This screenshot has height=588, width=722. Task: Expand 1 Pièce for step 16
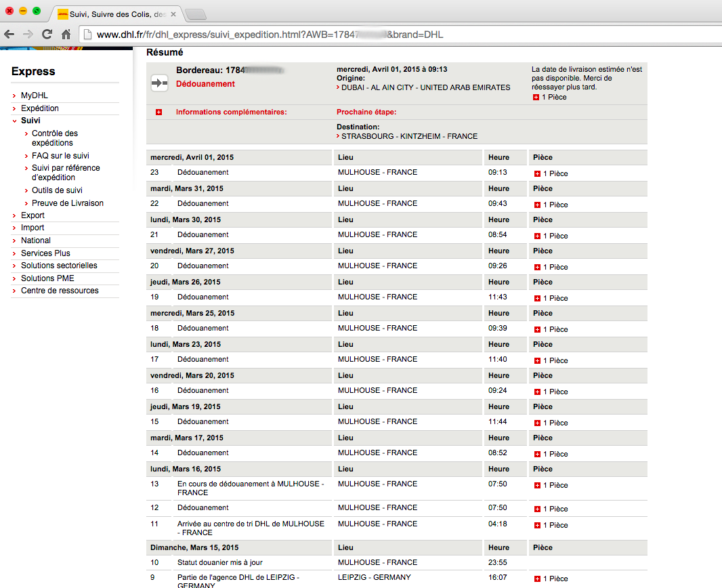pyautogui.click(x=537, y=392)
